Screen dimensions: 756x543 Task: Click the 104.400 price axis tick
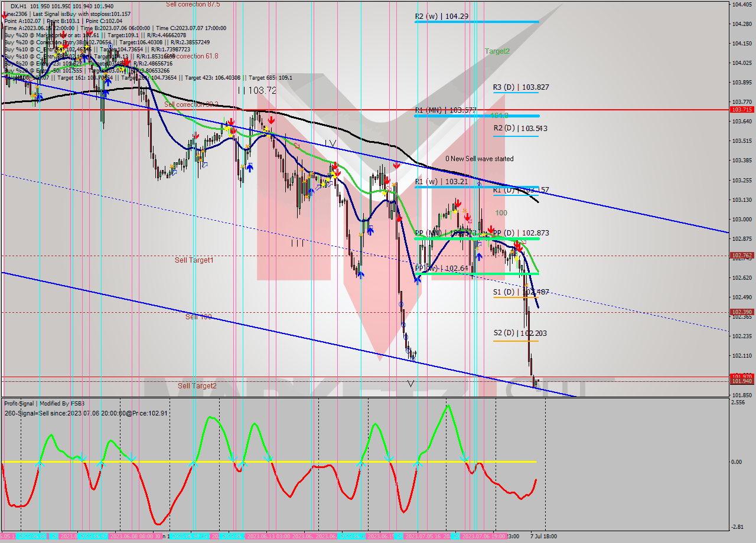[741, 5]
